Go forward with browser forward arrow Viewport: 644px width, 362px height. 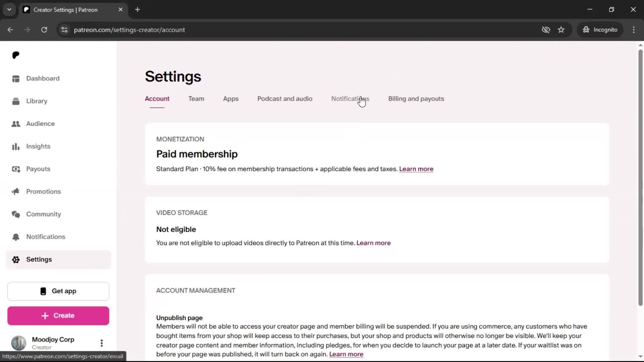point(27,30)
